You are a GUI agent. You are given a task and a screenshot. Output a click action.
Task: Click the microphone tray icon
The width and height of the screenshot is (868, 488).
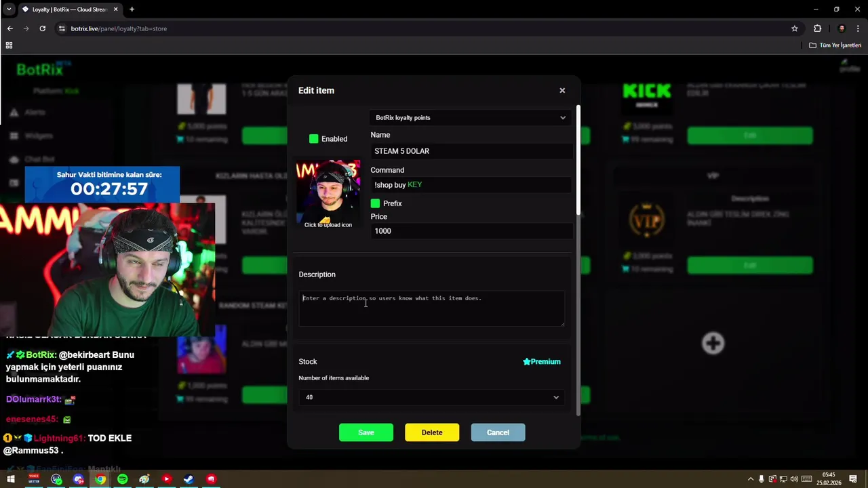(762, 479)
